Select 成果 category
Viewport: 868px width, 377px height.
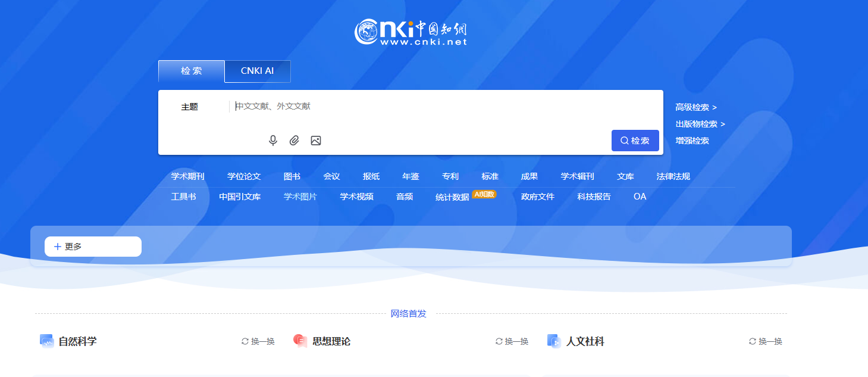pos(529,176)
